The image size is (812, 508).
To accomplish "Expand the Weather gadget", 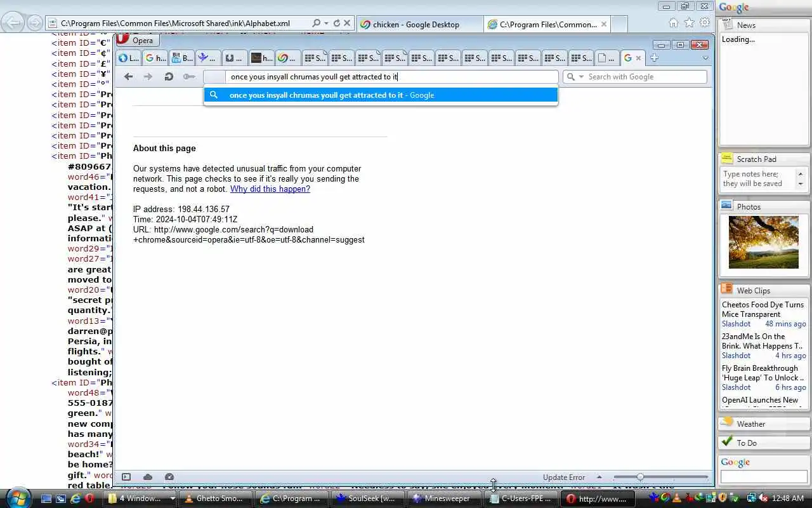I will tap(764, 424).
